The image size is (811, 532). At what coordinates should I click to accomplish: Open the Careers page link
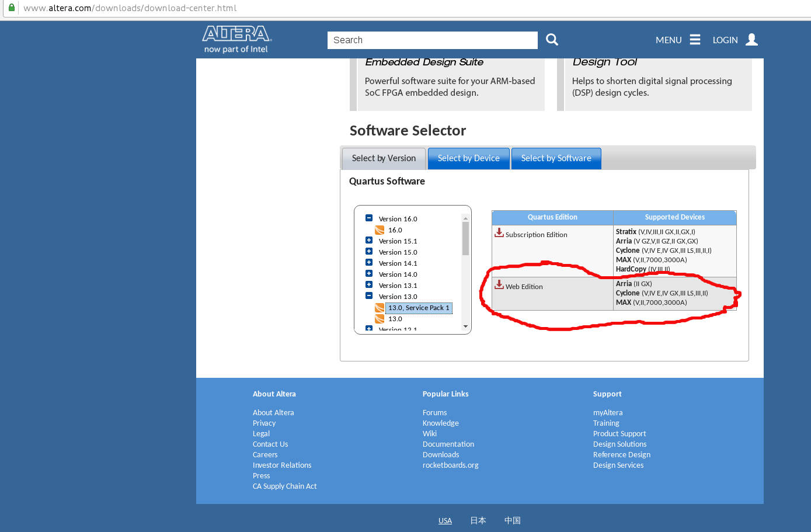click(x=264, y=454)
